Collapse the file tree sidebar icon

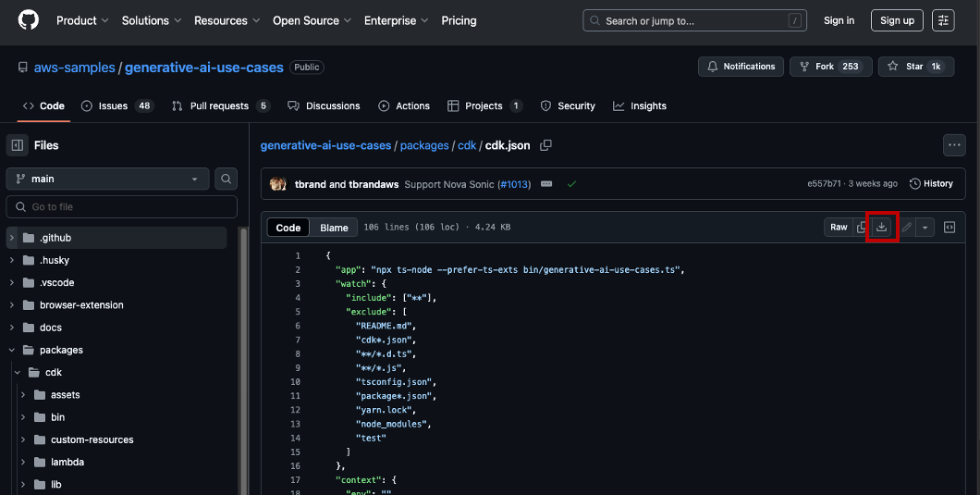click(18, 145)
